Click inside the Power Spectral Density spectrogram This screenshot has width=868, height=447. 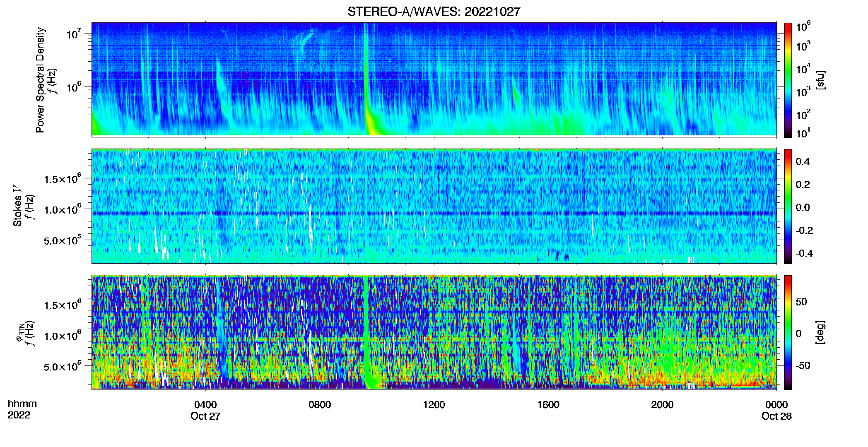tap(434, 79)
